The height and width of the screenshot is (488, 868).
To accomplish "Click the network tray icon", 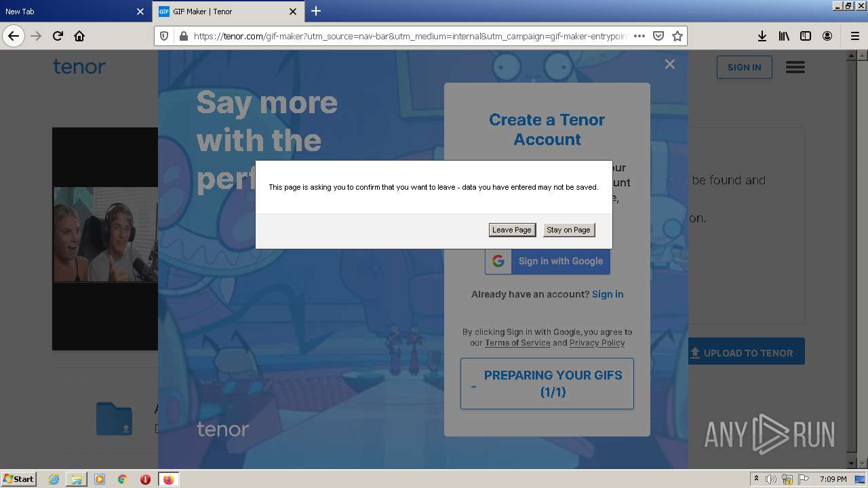I will tap(787, 479).
